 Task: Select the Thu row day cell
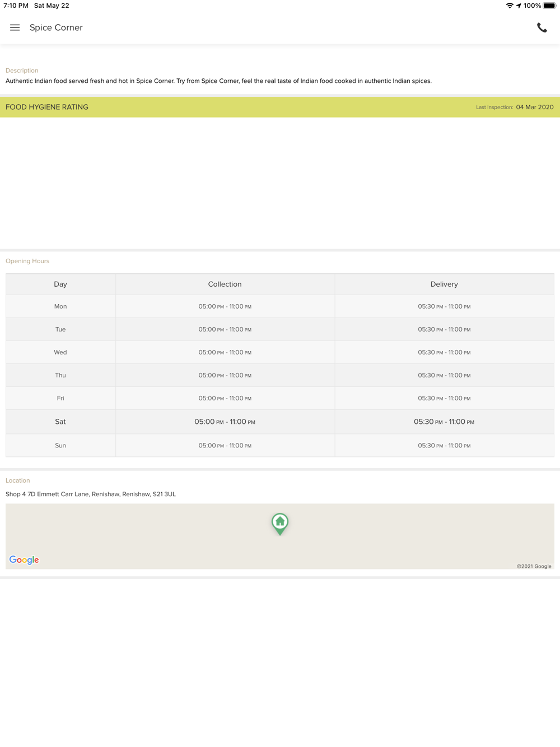(60, 375)
